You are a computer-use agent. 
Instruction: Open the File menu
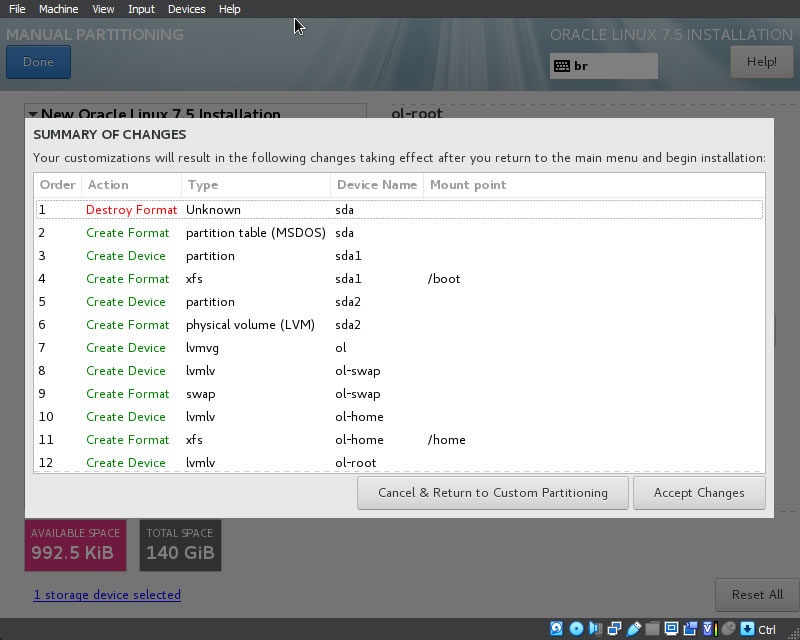pyautogui.click(x=17, y=9)
